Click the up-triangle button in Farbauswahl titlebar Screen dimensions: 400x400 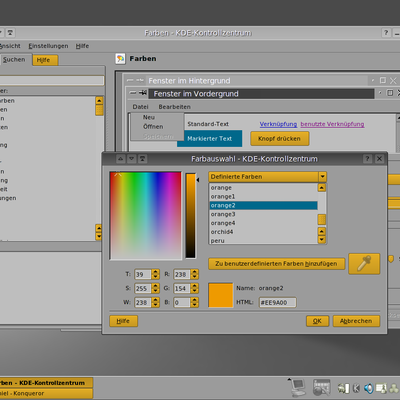120,159
